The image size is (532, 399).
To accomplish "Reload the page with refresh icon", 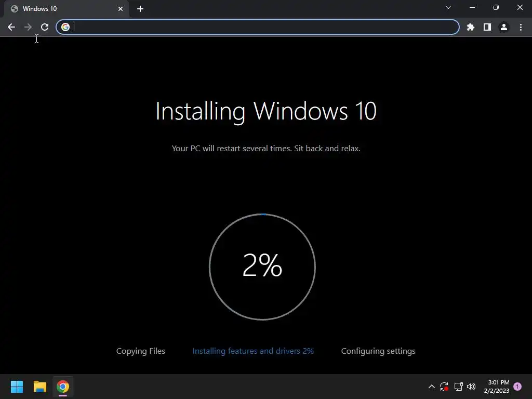I will (45, 27).
